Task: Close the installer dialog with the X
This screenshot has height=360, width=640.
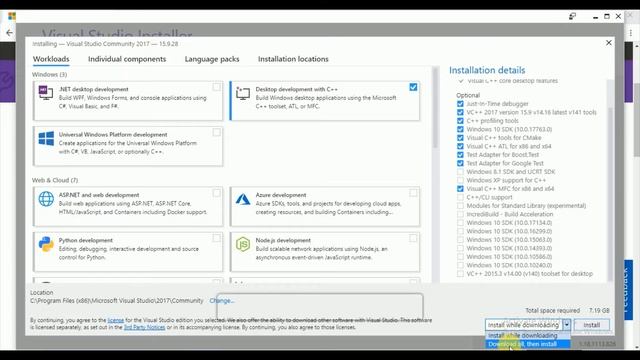Action: point(609,43)
